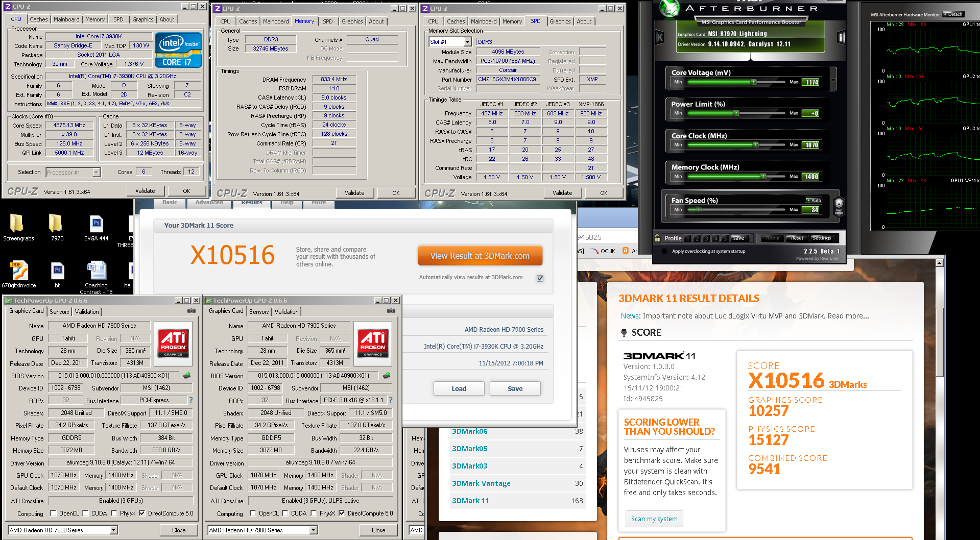
Task: Toggle 'Apply overclocking at system startup'
Action: [664, 251]
